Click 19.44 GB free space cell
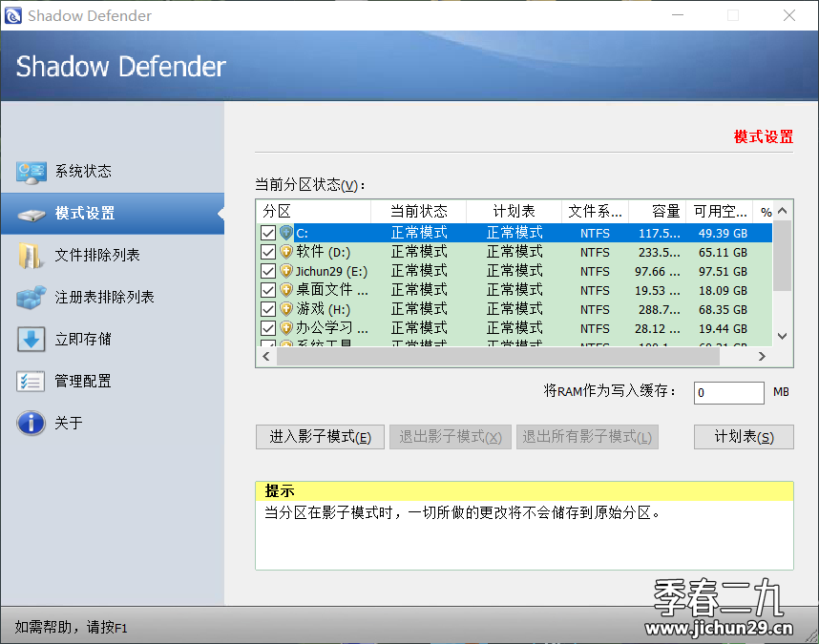The height and width of the screenshot is (644, 819). (723, 329)
